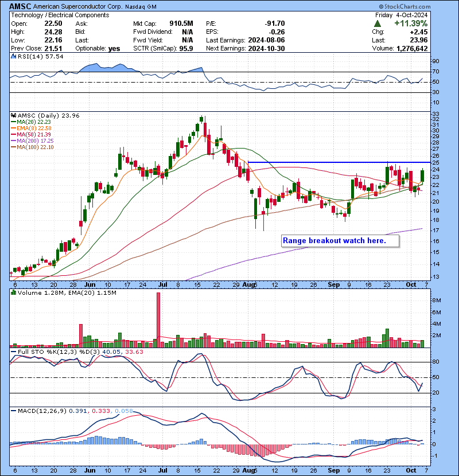Click the +11.39% percent change value
This screenshot has width=459, height=476.
(x=411, y=24)
